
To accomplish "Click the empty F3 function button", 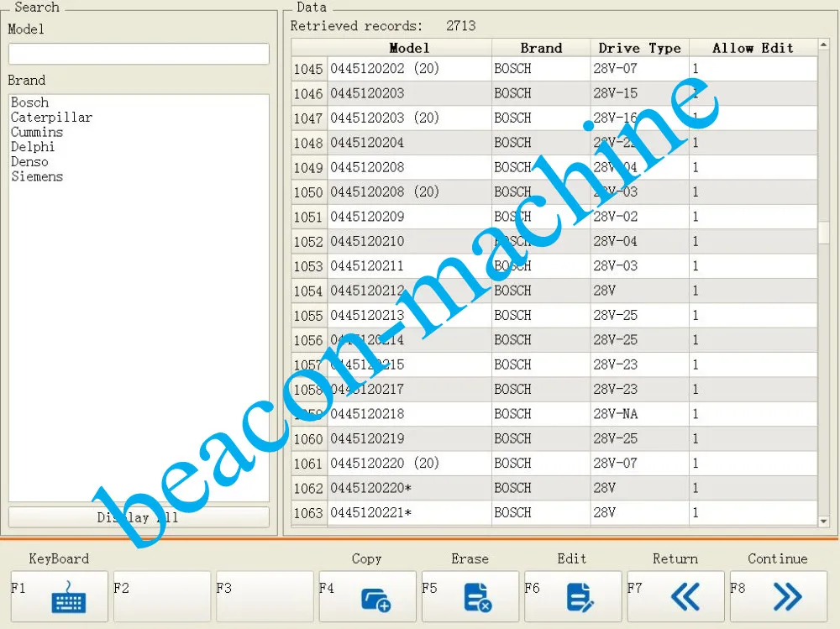I will pos(265,596).
